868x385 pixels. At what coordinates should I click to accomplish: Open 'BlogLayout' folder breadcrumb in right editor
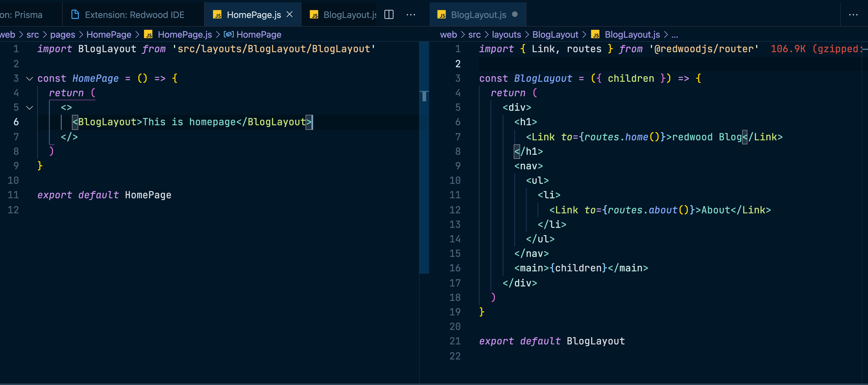point(555,34)
